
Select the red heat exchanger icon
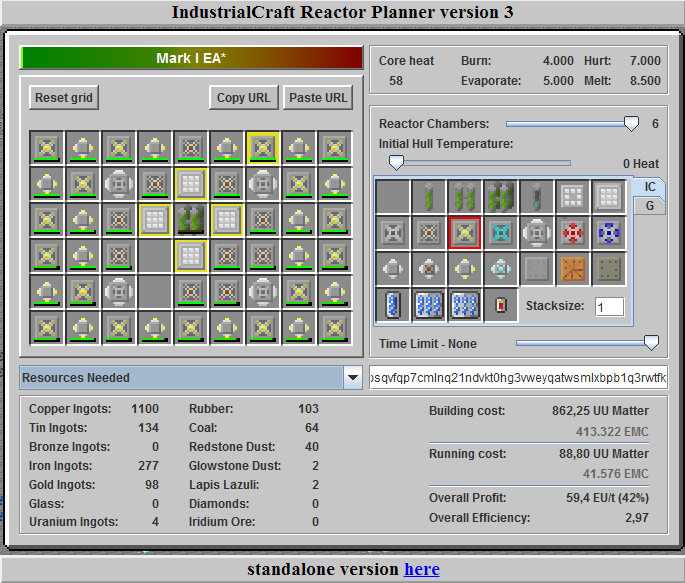pos(571,233)
